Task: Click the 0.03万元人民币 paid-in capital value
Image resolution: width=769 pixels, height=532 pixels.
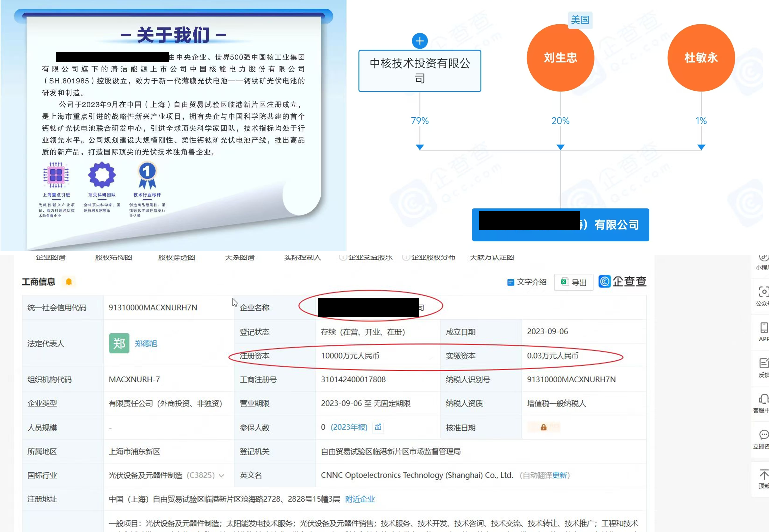Action: click(552, 356)
